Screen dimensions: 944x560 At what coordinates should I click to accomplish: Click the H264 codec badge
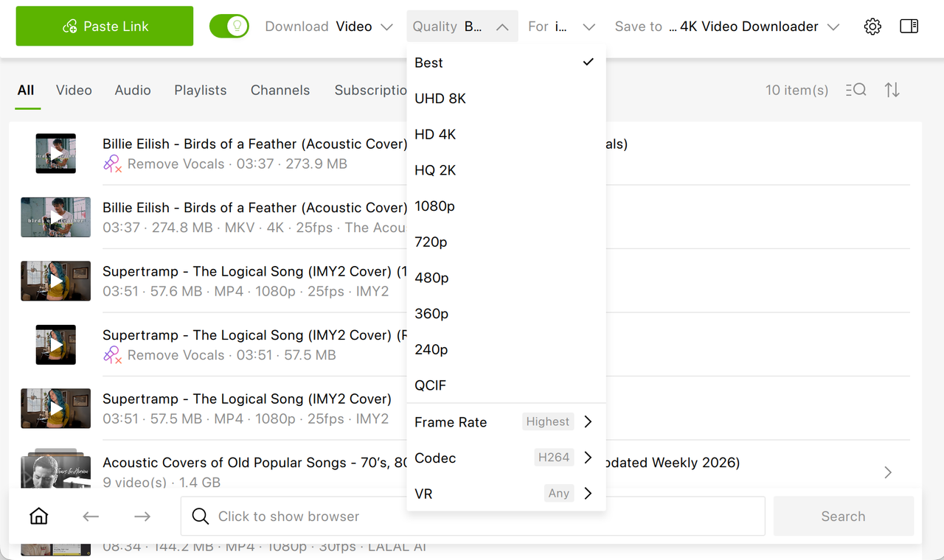554,458
